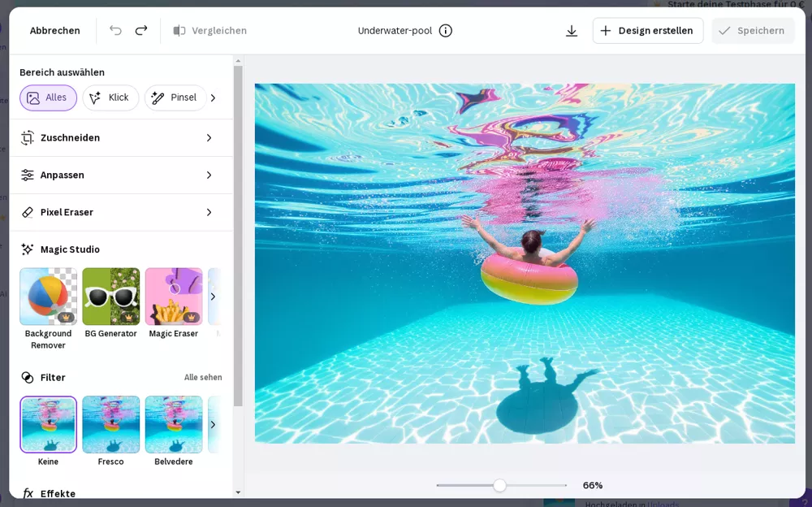The height and width of the screenshot is (507, 812).
Task: Click the fx Effekte icon
Action: click(x=28, y=492)
